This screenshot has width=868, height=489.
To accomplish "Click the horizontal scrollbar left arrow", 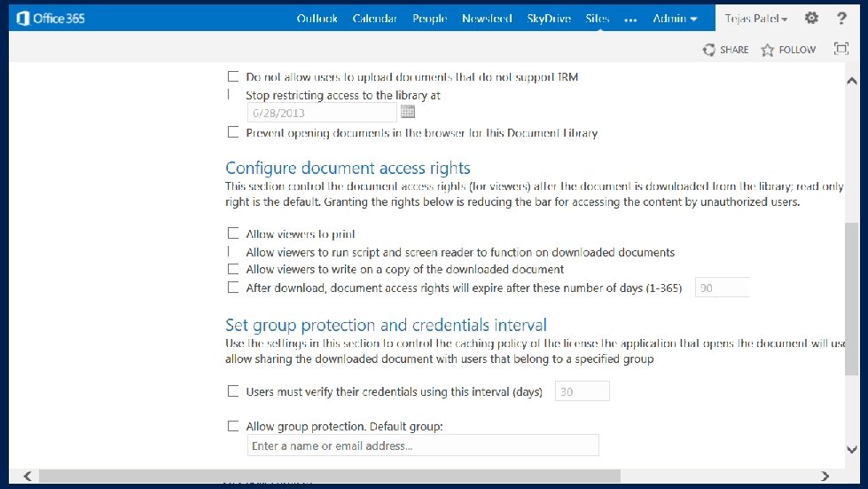I will [x=27, y=476].
